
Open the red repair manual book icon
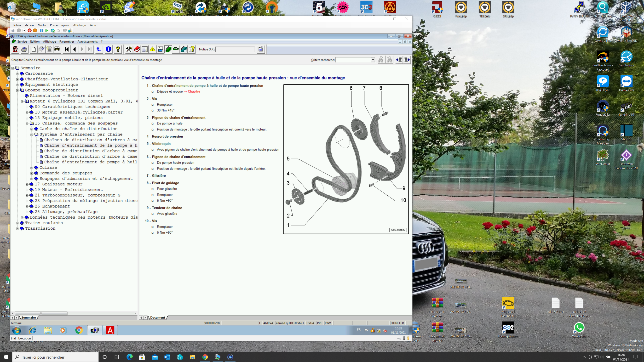click(137, 49)
